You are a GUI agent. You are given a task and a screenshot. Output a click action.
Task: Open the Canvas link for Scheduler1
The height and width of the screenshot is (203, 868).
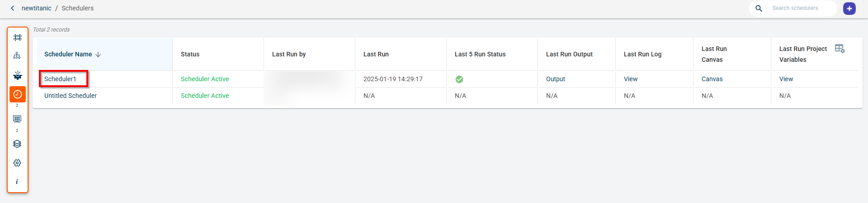pyautogui.click(x=712, y=79)
